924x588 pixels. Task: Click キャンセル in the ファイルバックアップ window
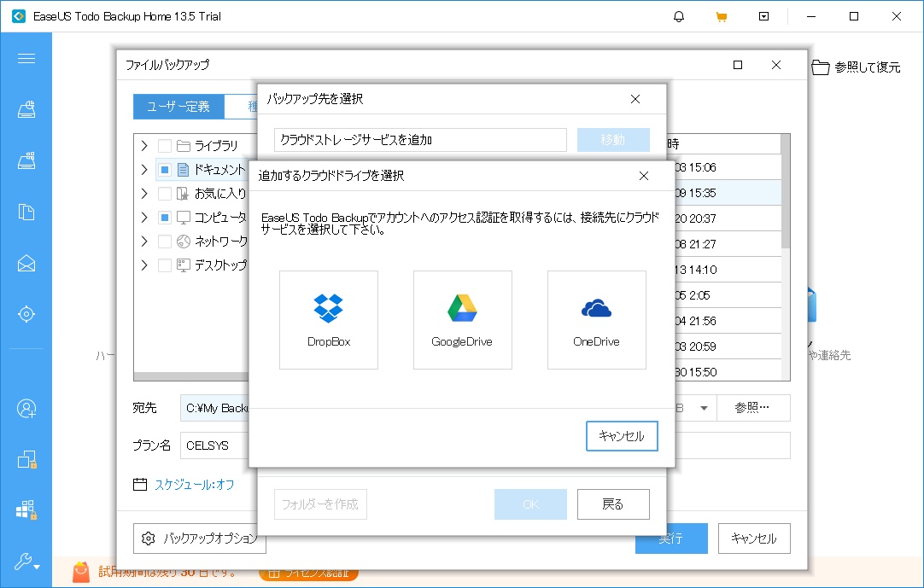pyautogui.click(x=754, y=539)
